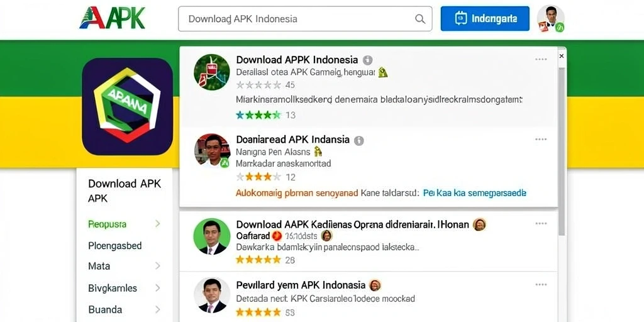Click the search magnifier icon
The image size is (644, 322).
419,19
